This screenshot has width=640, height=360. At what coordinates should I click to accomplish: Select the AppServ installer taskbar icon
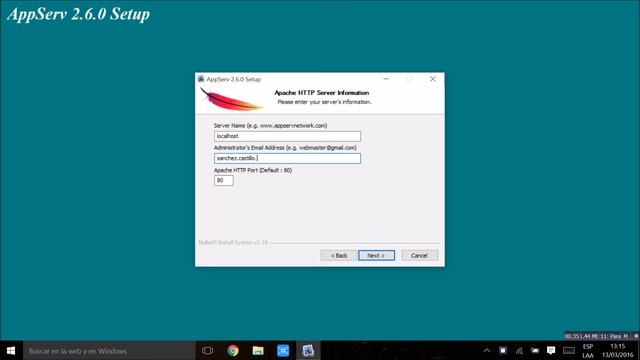(308, 351)
